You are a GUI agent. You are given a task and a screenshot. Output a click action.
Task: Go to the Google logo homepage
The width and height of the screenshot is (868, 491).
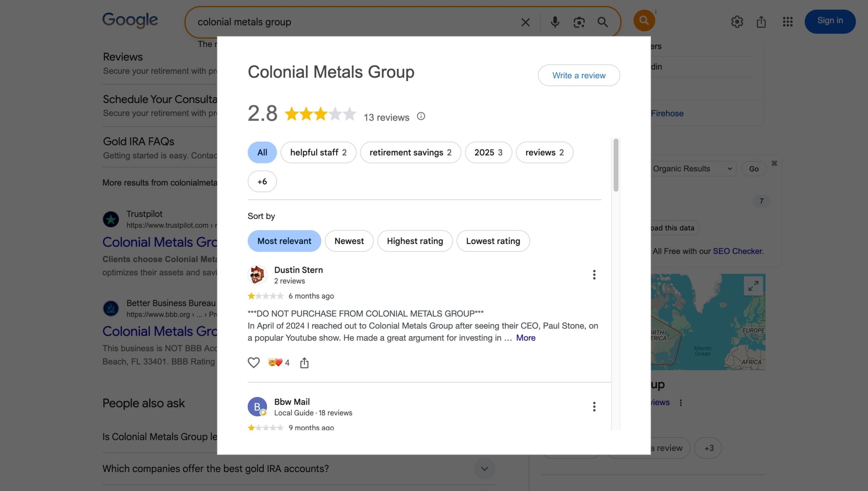coord(130,20)
